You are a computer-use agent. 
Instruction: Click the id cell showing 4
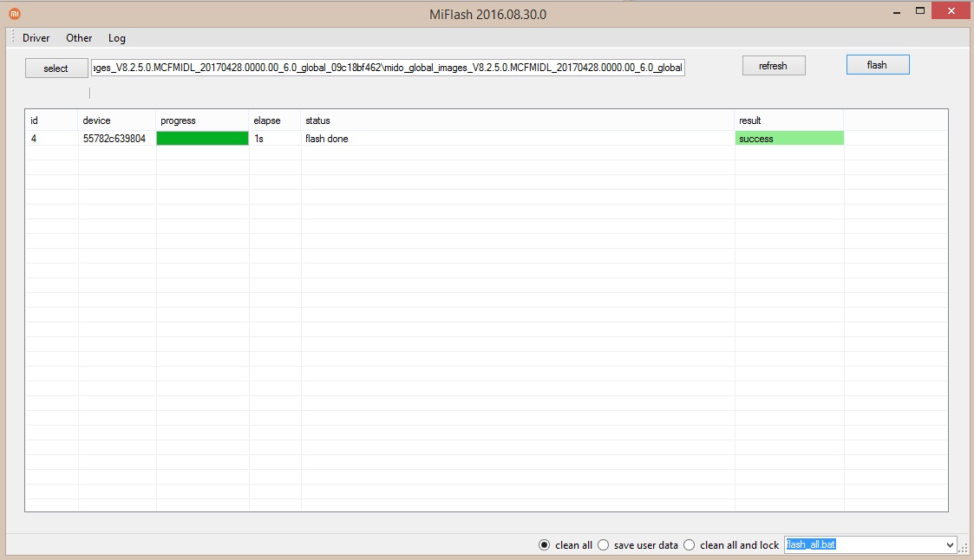tap(51, 139)
